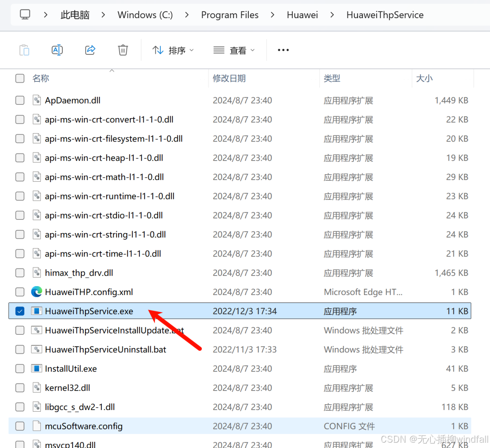Screen dimensions: 490x448
Task: Click the PC monitor icon in address bar
Action: (25, 15)
